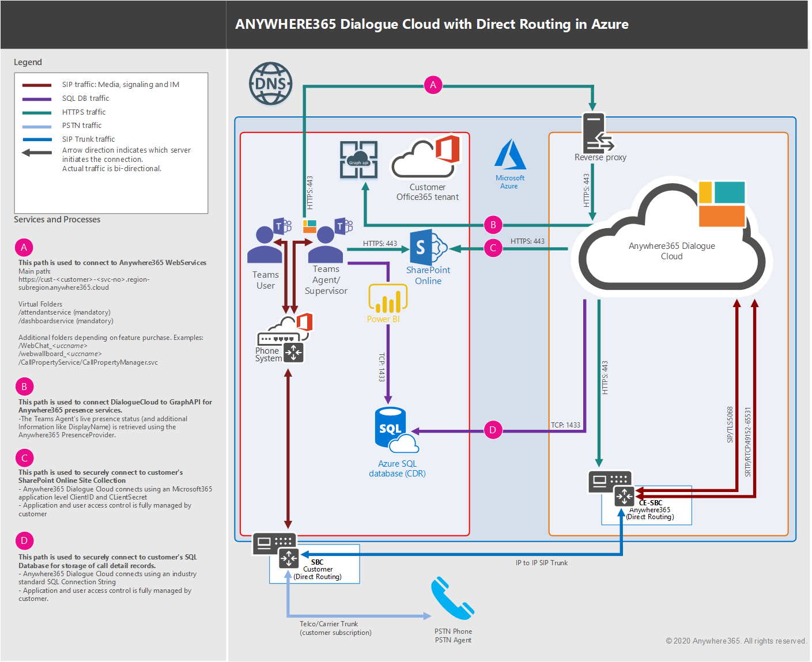Click the copyright notice text

[x=736, y=641]
